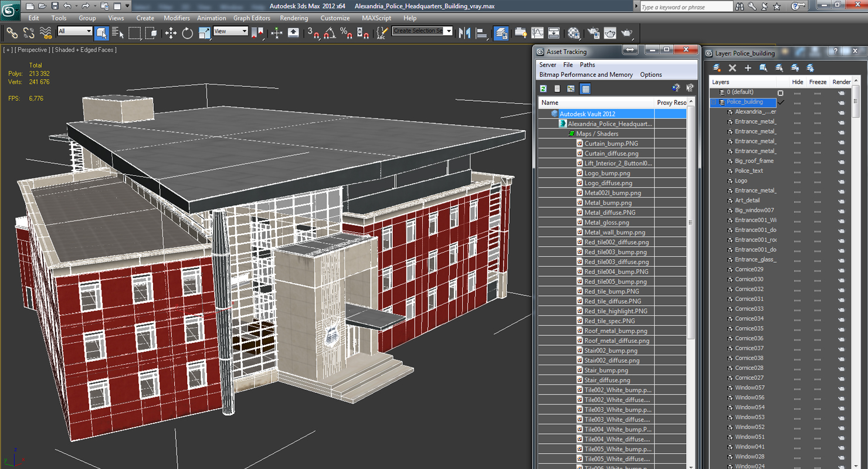Click Edit Named Selection Sets icon

tap(382, 33)
